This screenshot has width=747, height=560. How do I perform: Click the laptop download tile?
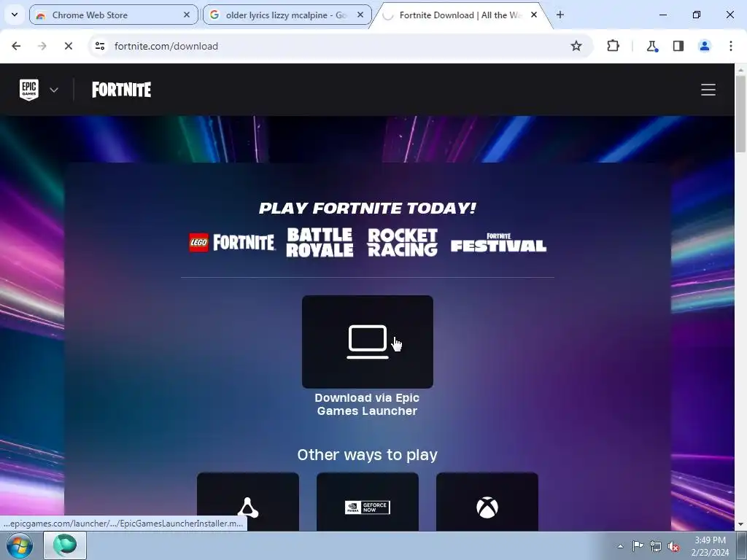(x=368, y=342)
